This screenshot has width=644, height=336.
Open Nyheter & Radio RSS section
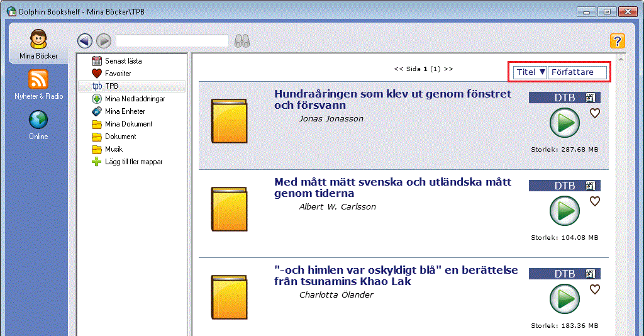[38, 85]
